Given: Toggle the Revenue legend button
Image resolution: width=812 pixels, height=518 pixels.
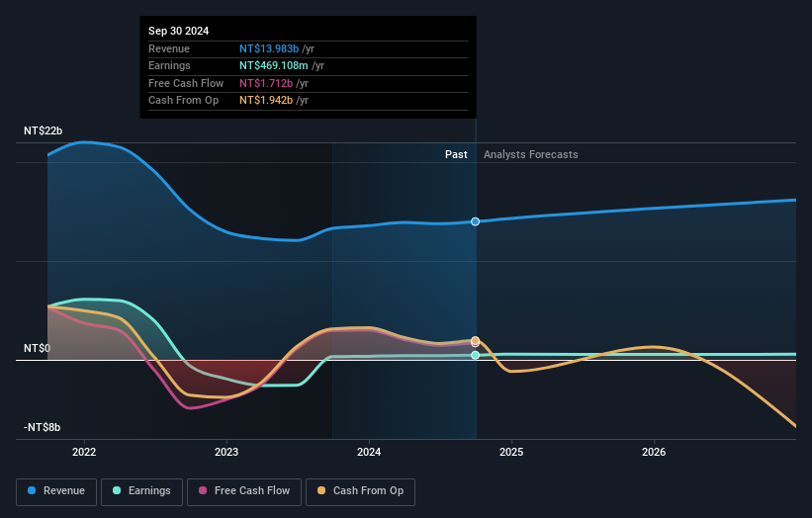Looking at the screenshot, I should (x=56, y=491).
